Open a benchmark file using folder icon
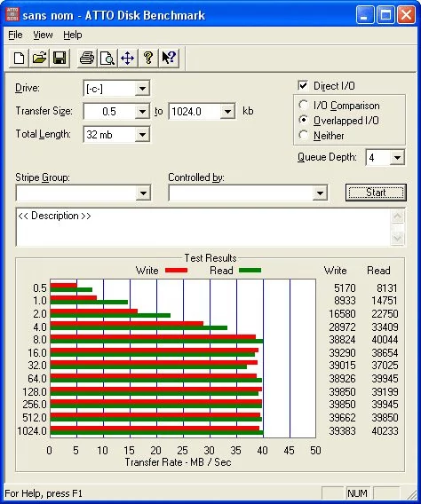421x504 pixels. coord(39,59)
